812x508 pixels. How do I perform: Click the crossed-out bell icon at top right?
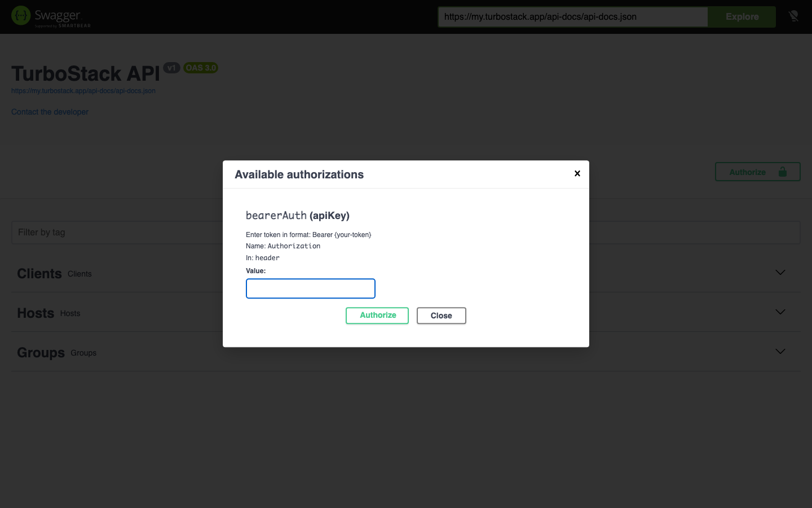[793, 16]
